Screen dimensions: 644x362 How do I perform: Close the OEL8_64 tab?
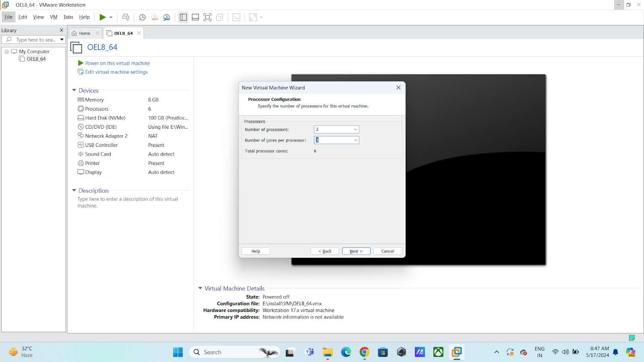click(139, 33)
